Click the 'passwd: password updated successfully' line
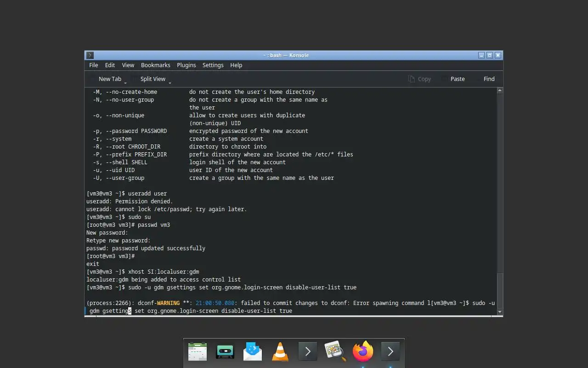This screenshot has height=368, width=588. tap(146, 248)
